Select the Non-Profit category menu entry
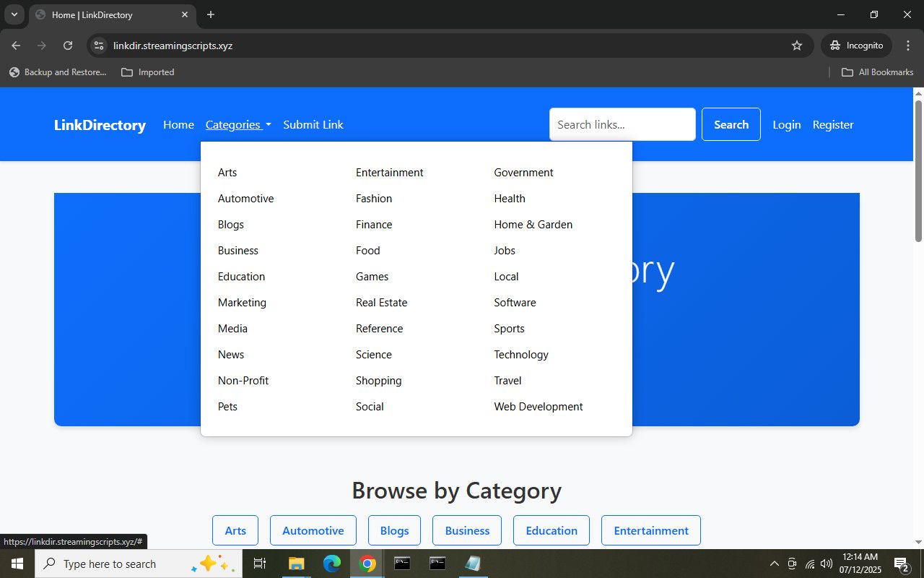The image size is (924, 578). tap(243, 381)
